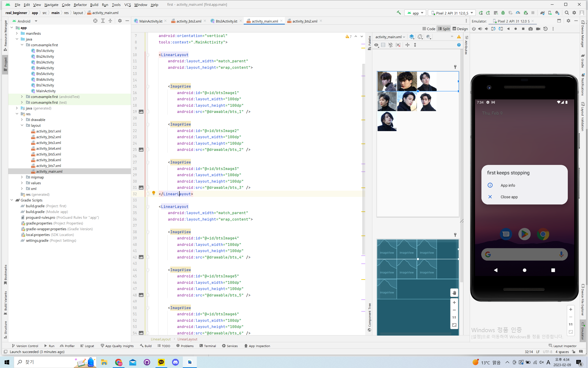Expand the drawable folder node
Image resolution: width=588 pixels, height=368 pixels.
[22, 120]
